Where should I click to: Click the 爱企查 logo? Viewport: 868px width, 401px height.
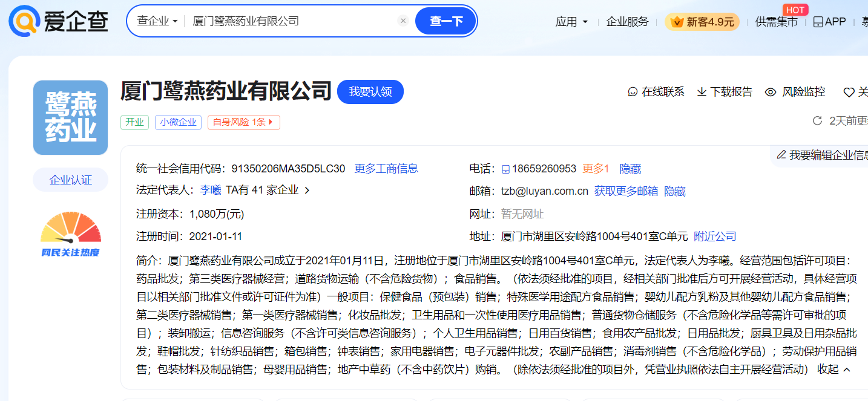(59, 21)
